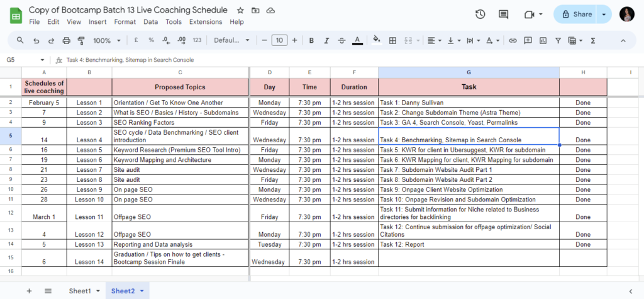
Task: Add a new sheet plus button
Action: 29,291
